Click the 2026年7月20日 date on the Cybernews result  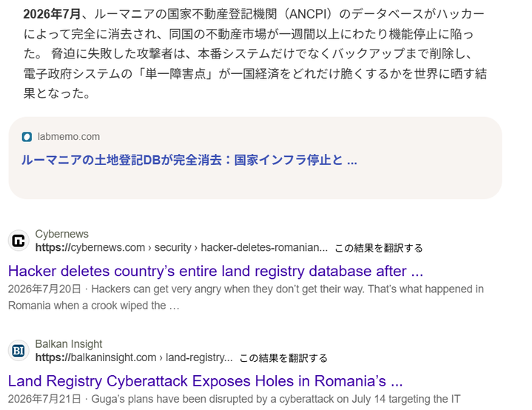tap(44, 289)
